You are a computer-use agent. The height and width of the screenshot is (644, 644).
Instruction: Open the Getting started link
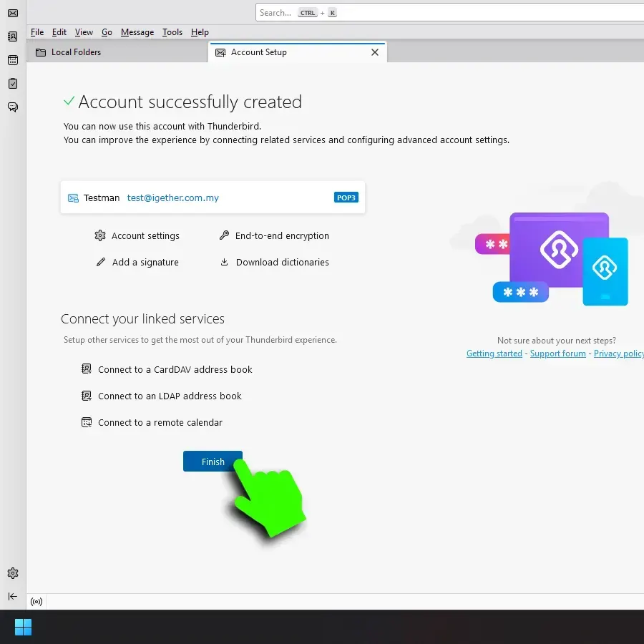pos(494,353)
